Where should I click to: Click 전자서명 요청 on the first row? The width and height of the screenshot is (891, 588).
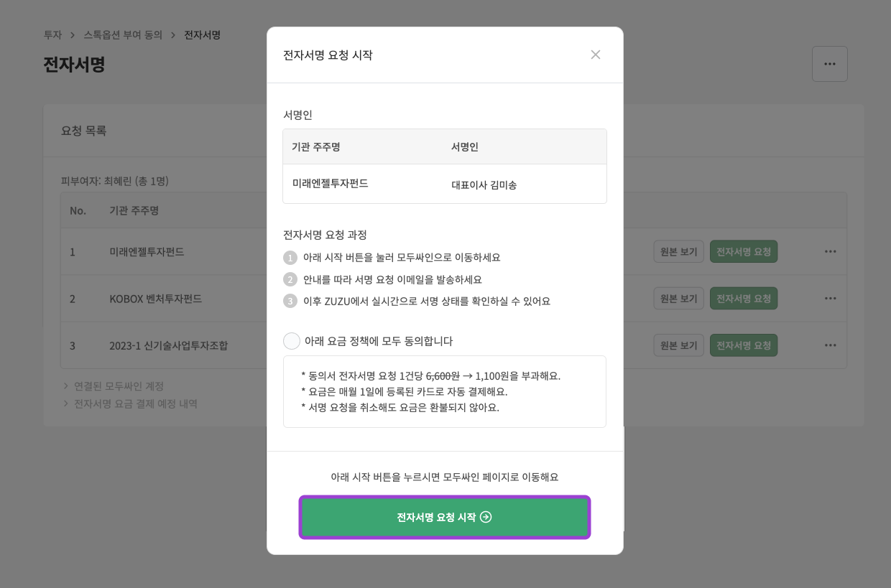pyautogui.click(x=743, y=251)
